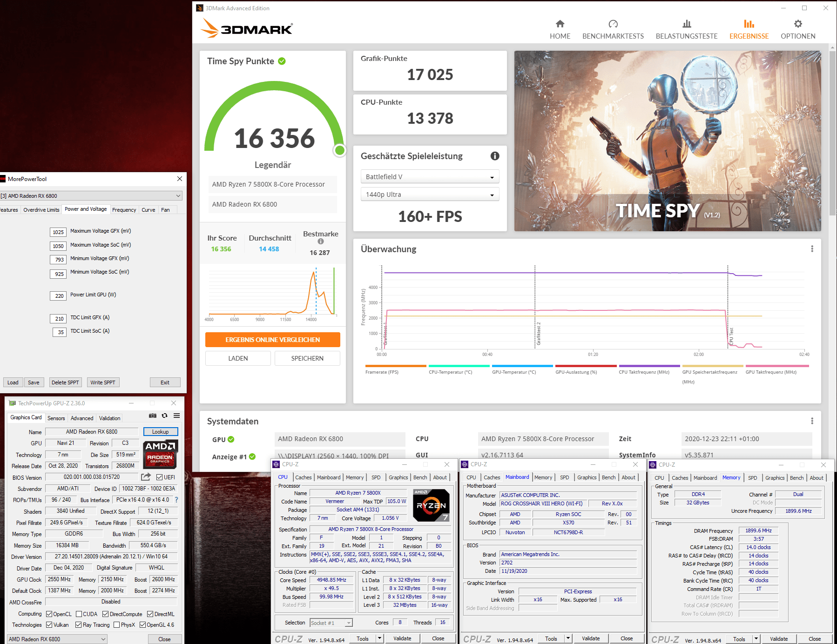Click info icon under Bestmarke
Image resolution: width=837 pixels, height=644 pixels.
point(321,241)
